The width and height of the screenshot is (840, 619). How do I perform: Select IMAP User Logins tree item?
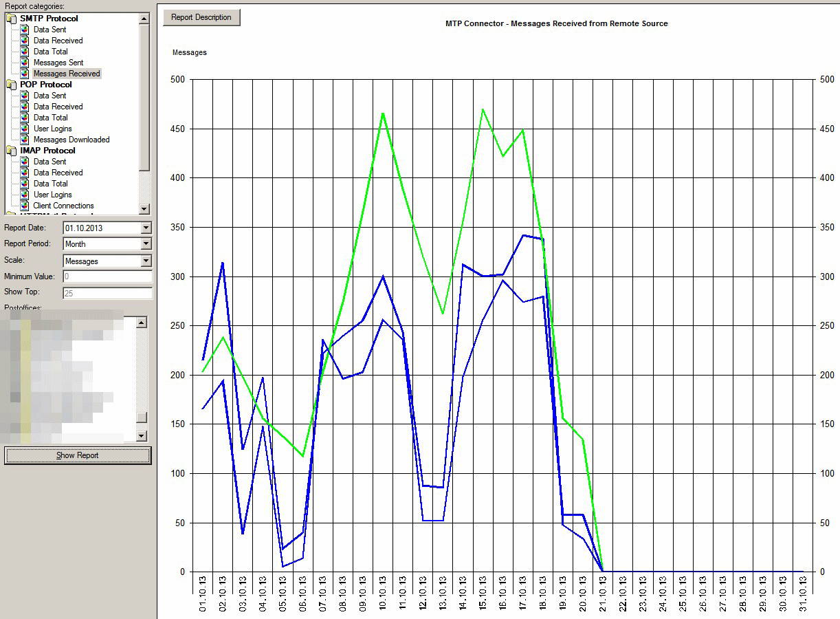52,195
